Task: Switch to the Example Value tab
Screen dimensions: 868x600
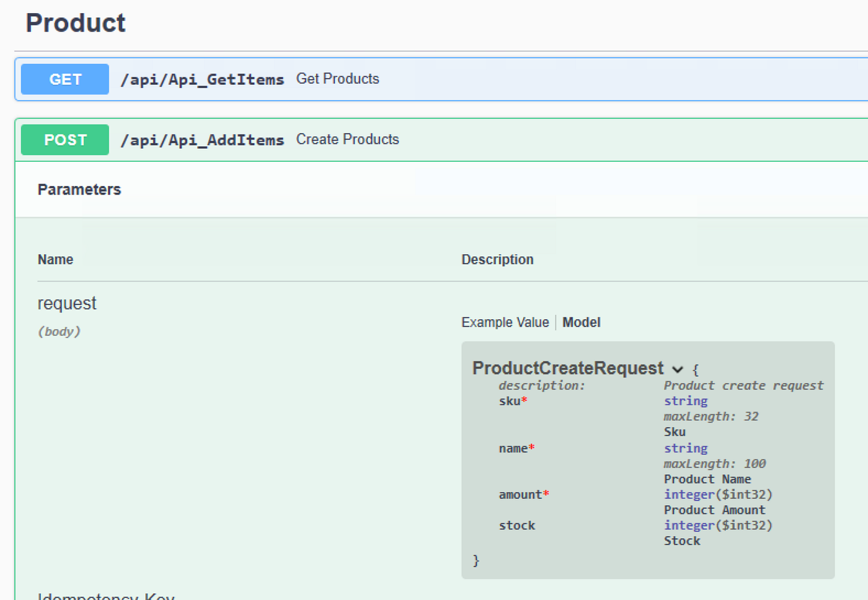Action: click(x=505, y=322)
